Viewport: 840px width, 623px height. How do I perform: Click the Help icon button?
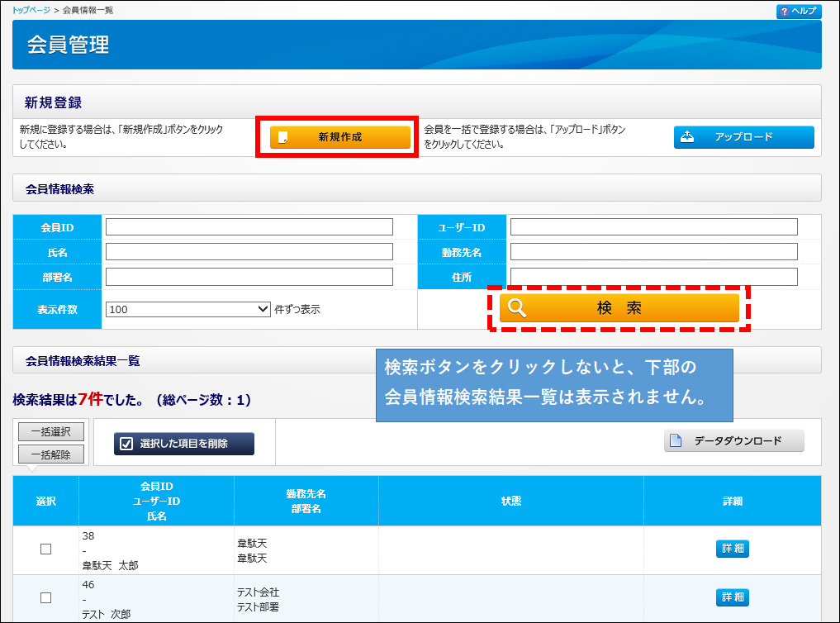(x=798, y=11)
